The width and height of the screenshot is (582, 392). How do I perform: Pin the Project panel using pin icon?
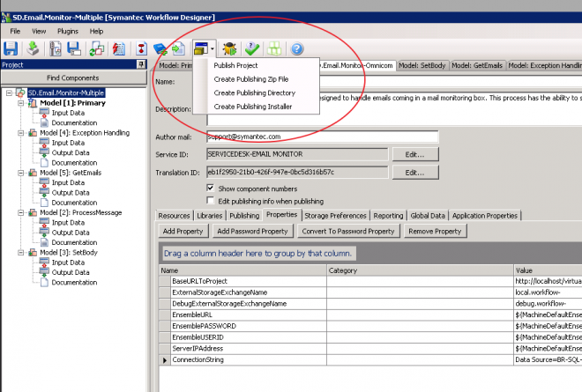142,64
